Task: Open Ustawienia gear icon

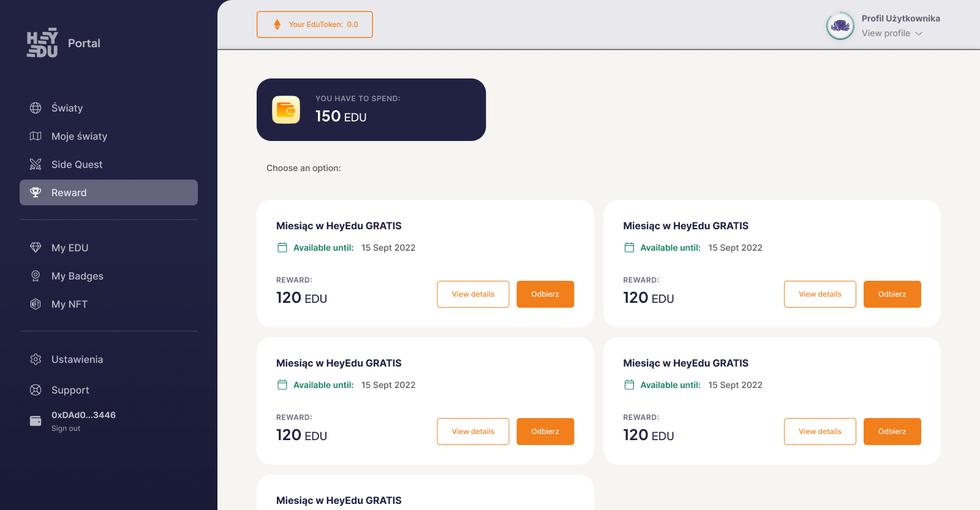Action: pyautogui.click(x=36, y=359)
